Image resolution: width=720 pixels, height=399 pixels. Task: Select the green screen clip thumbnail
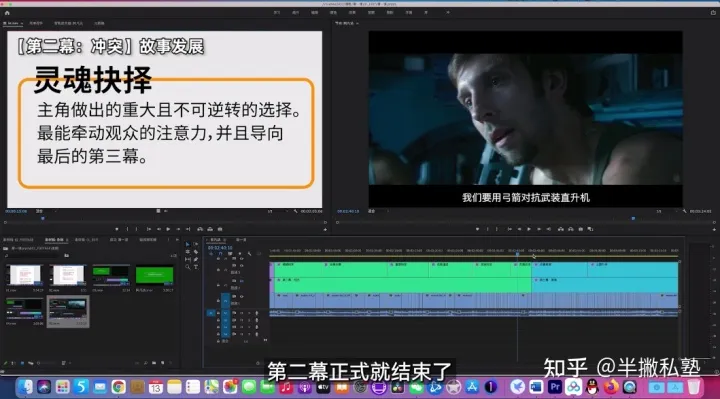(155, 275)
